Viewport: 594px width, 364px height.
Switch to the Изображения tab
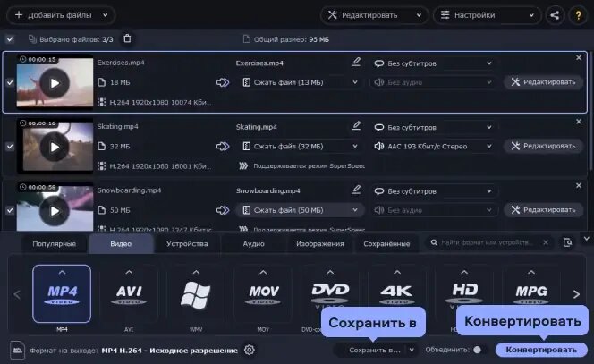coord(319,243)
